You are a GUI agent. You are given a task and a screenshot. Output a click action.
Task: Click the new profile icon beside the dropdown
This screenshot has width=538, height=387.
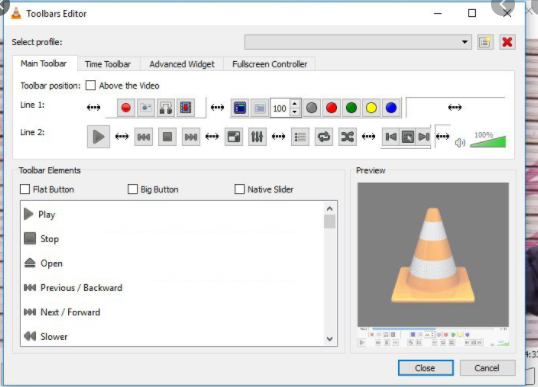pyautogui.click(x=485, y=42)
